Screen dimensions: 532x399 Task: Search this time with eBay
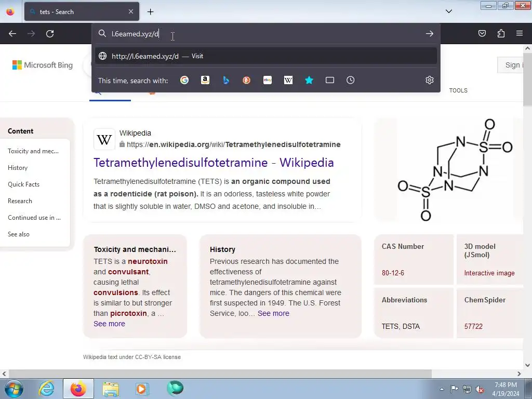[268, 80]
